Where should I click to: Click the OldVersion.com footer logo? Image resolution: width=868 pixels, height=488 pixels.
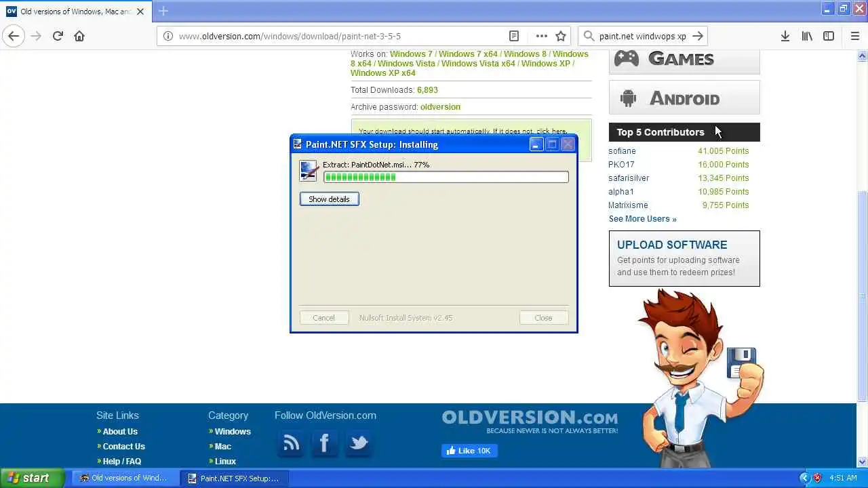[530, 422]
